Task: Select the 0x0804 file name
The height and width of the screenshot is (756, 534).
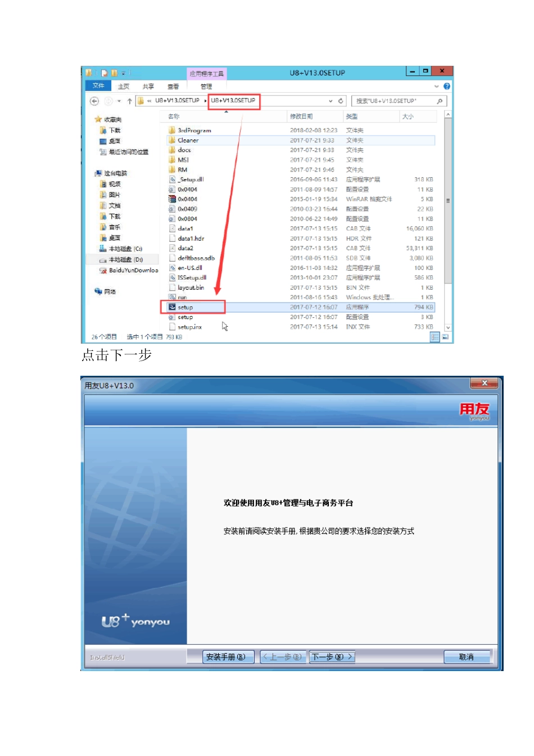Action: point(188,219)
